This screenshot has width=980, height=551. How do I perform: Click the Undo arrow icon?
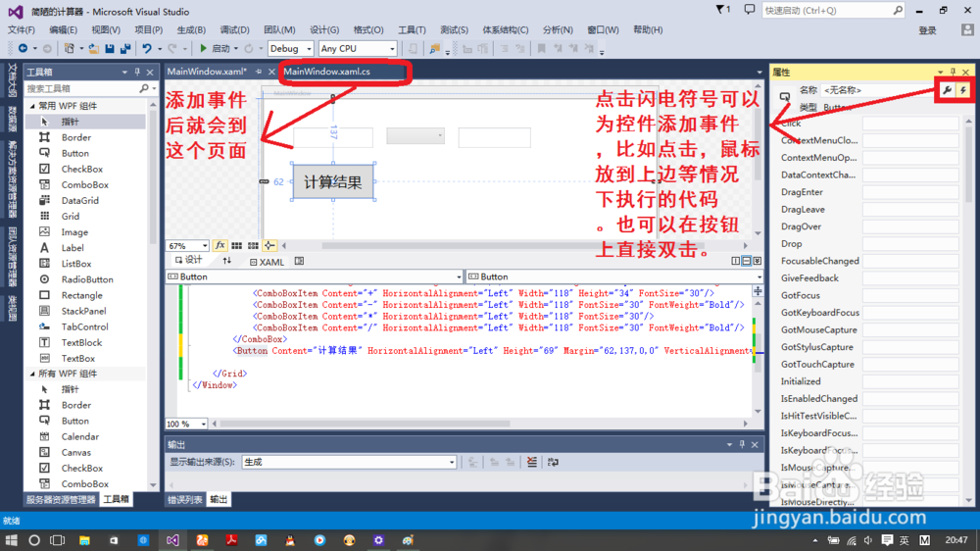click(x=147, y=48)
